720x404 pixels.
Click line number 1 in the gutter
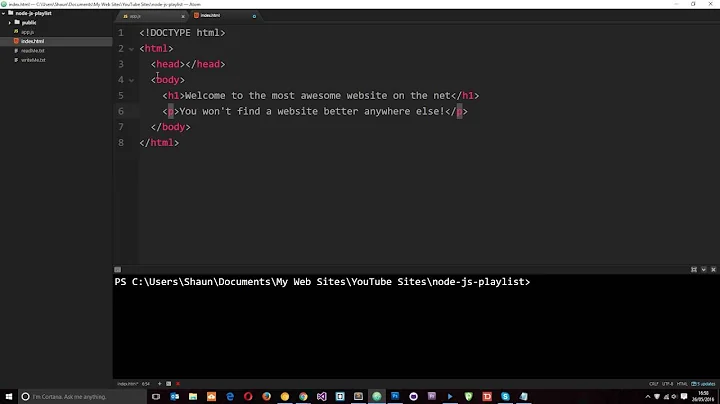click(121, 33)
